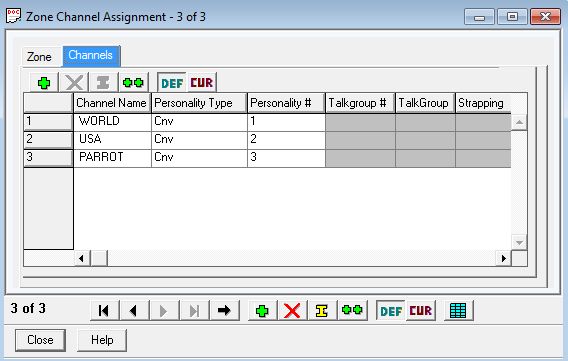Screen dimensions: 568x361
Task: Add a channel with the upper green plus icon
Action: click(x=44, y=83)
